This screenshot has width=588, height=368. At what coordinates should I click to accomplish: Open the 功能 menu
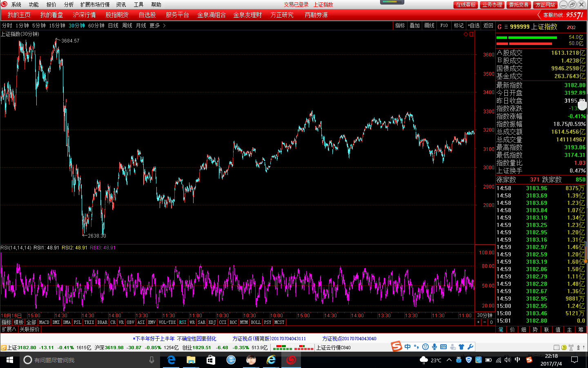point(34,4)
